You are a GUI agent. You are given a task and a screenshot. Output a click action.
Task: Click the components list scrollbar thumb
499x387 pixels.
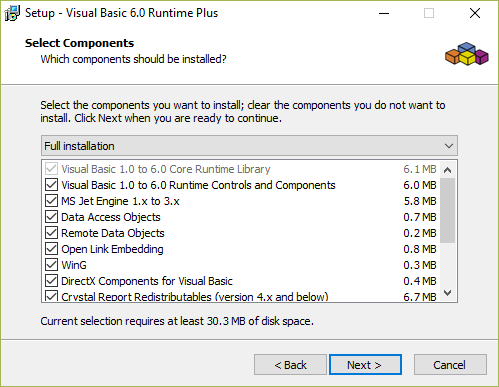click(x=448, y=210)
